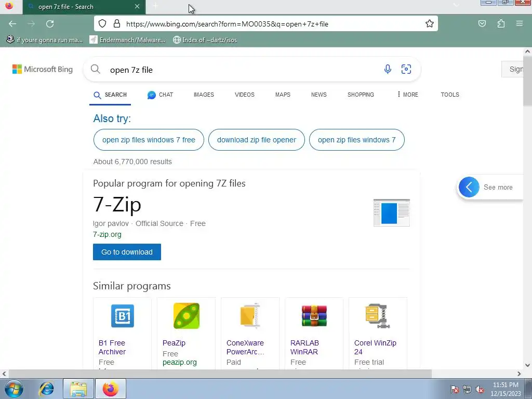Open the ConeXware PowerArchiver icon
This screenshot has width=532, height=399.
[250, 316]
